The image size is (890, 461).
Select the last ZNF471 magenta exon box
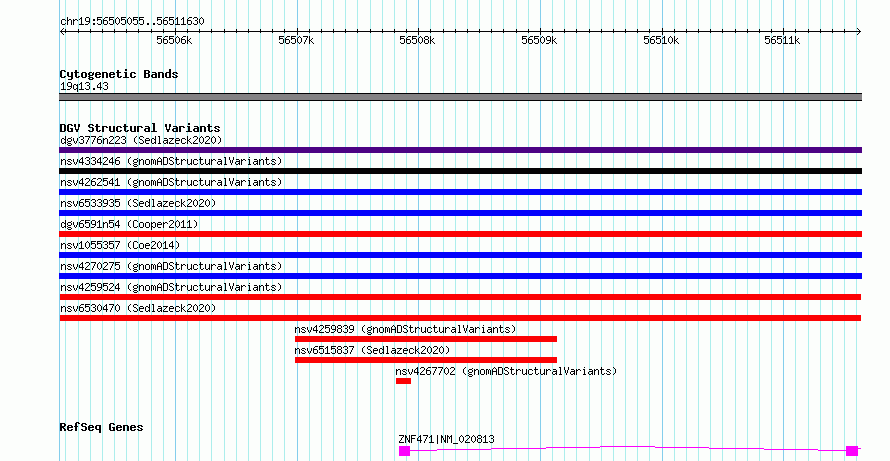tap(852, 451)
